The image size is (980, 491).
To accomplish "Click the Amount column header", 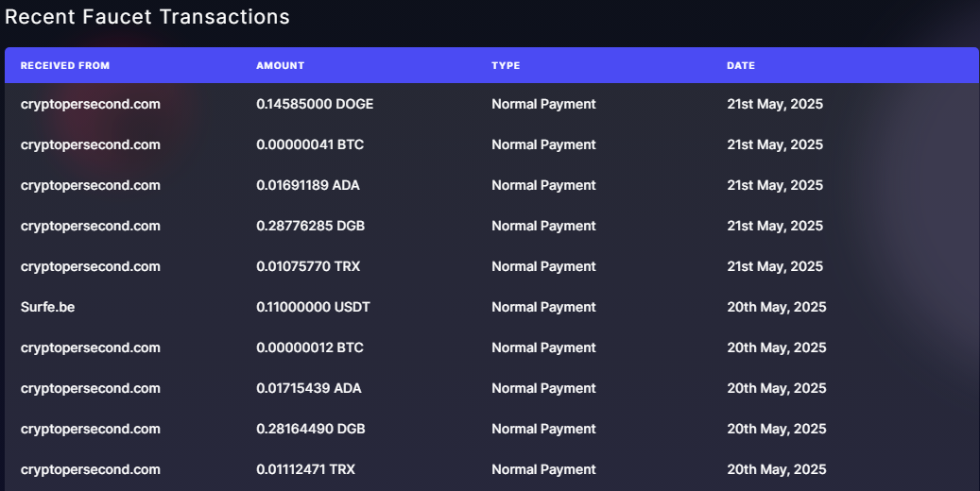I will tap(280, 66).
